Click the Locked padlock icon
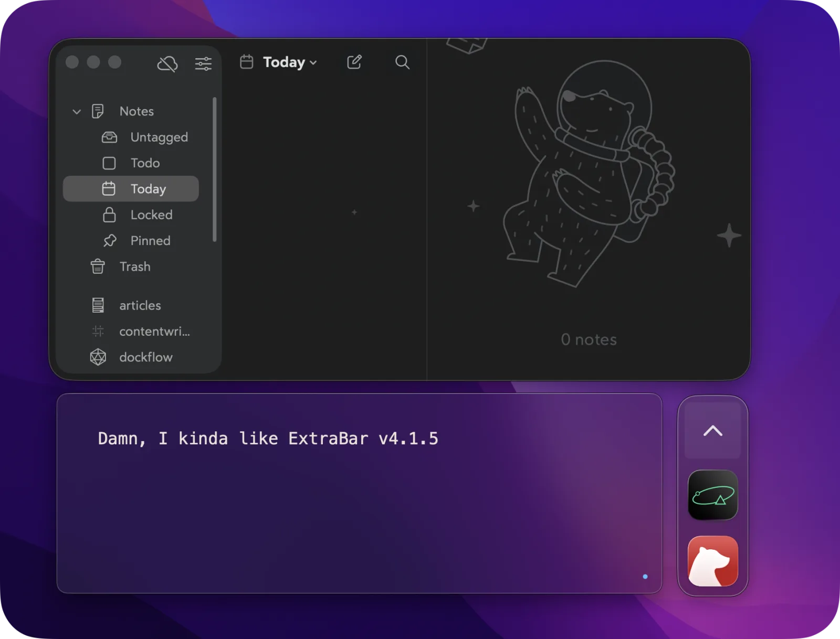Screen dimensions: 840x639 tap(109, 215)
